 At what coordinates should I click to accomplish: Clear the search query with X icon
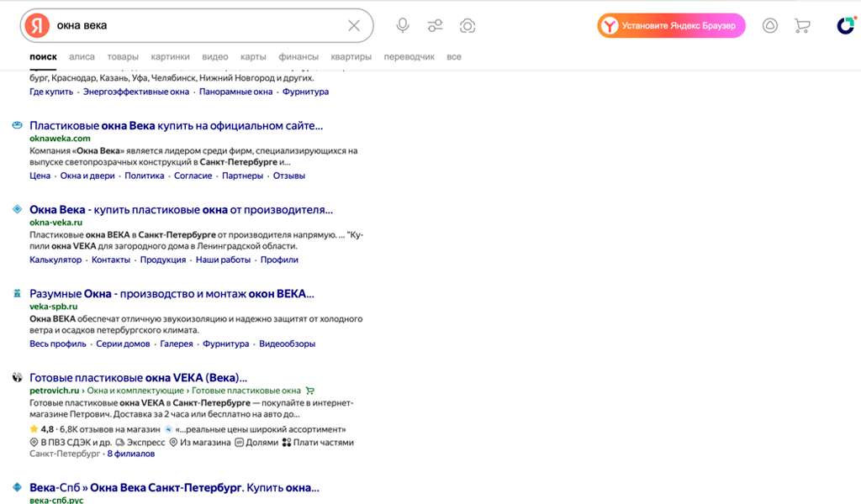coord(354,26)
